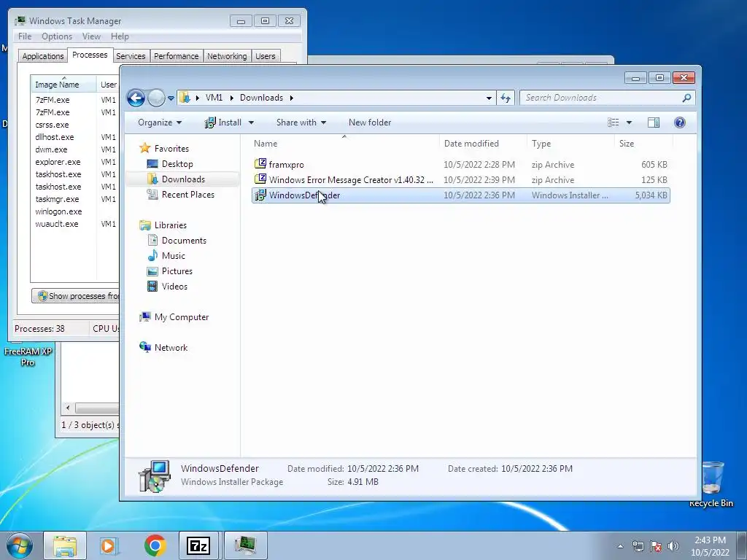Screen dimensions: 747x560
Task: Switch to Applications tab in Task Manager
Action: point(43,56)
